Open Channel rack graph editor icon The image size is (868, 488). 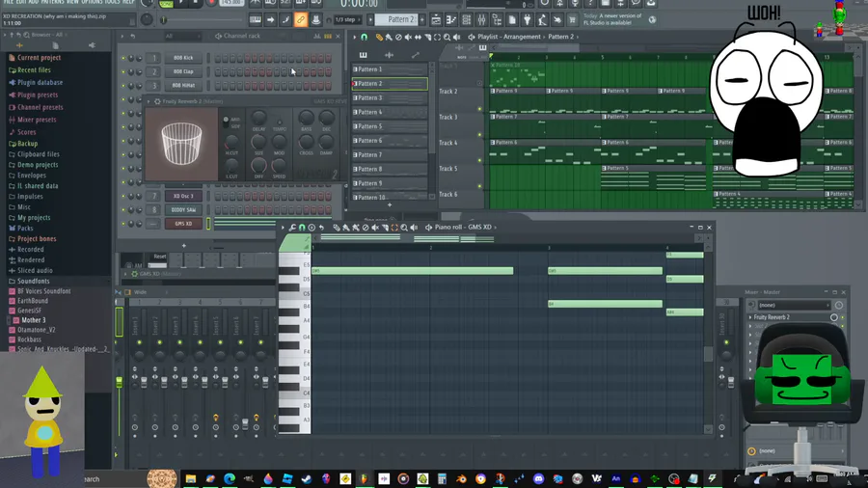click(x=317, y=36)
